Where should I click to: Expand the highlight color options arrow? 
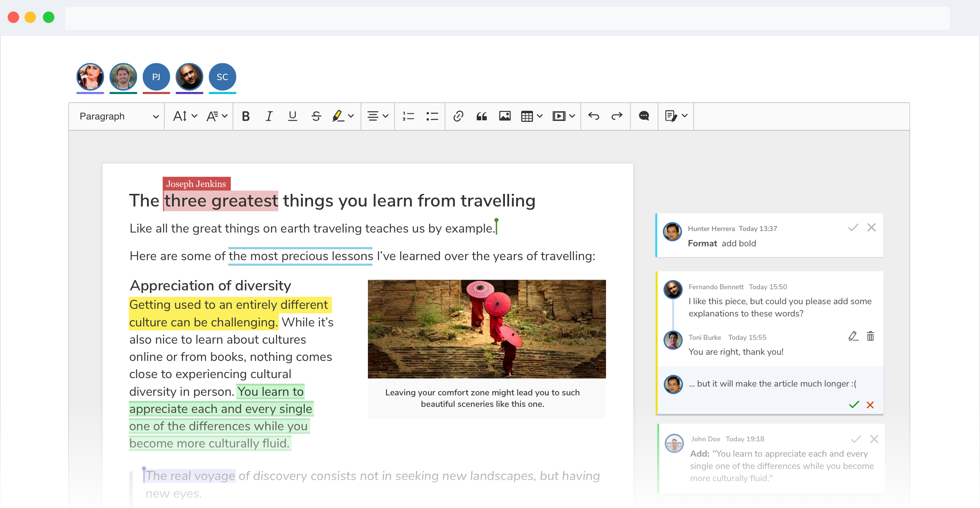351,116
